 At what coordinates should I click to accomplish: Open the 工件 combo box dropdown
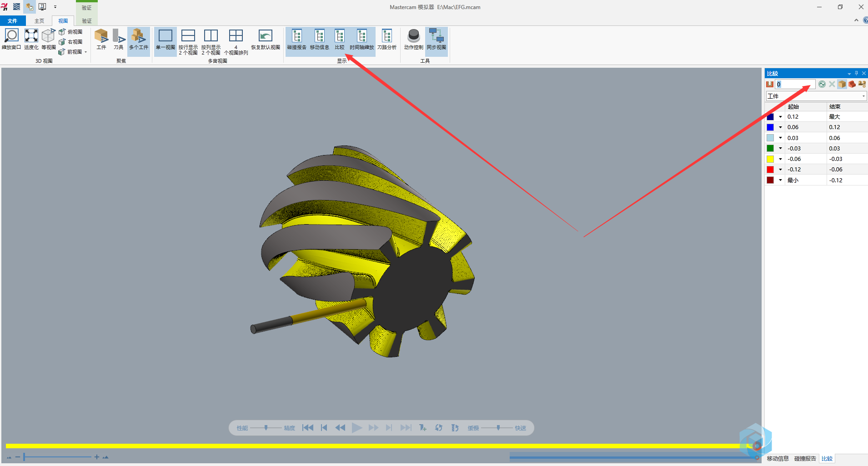[863, 96]
